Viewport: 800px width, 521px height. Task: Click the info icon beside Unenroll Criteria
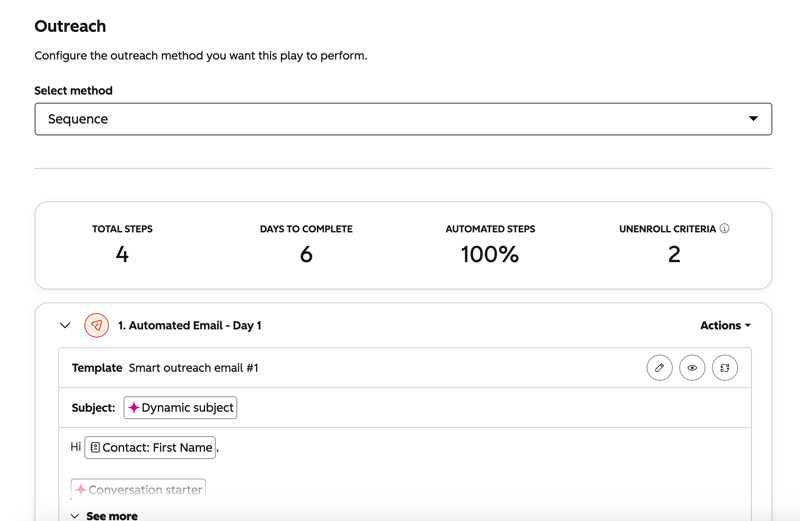pos(724,228)
